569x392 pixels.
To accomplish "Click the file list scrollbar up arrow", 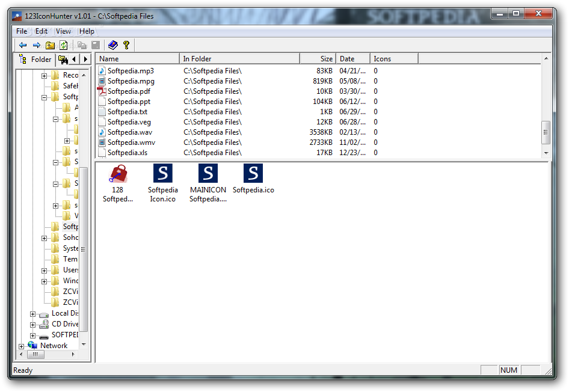I will [546, 58].
